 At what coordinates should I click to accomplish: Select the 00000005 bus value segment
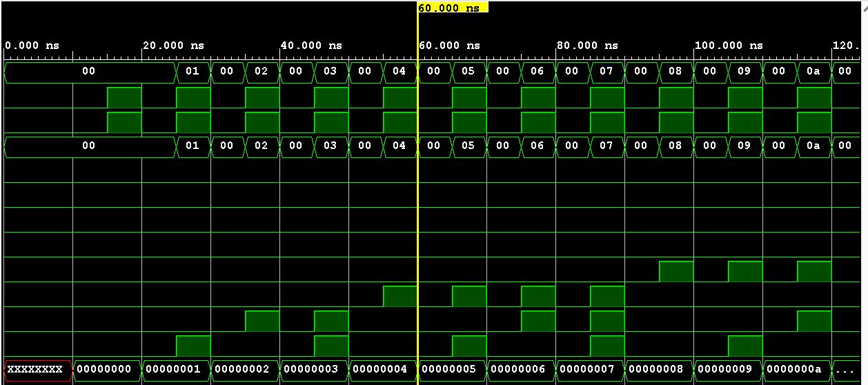[x=452, y=370]
